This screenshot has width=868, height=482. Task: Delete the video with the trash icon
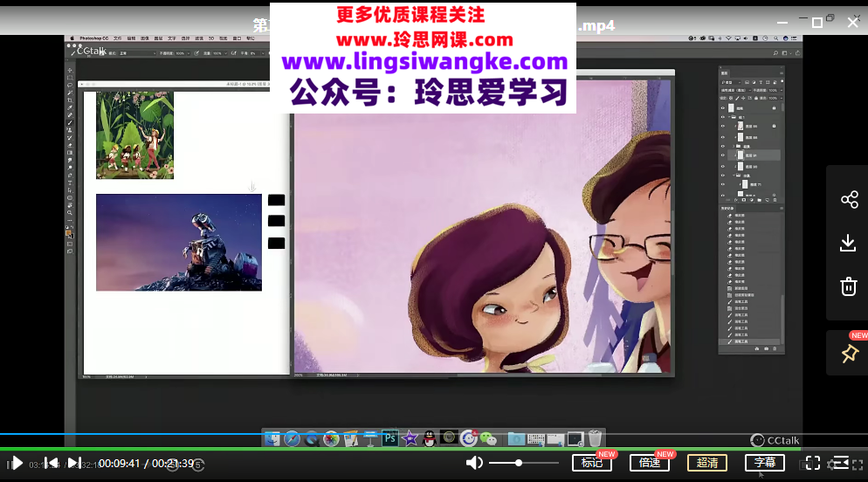(849, 286)
